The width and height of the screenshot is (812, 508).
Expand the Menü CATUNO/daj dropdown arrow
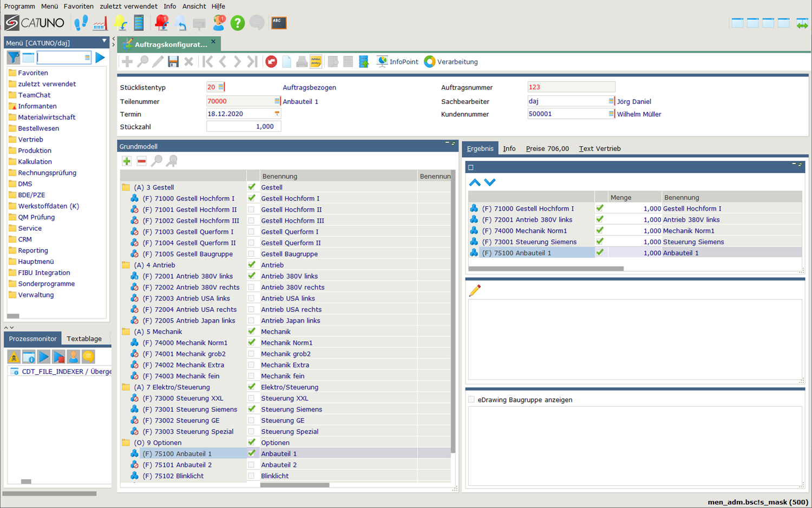(x=104, y=41)
